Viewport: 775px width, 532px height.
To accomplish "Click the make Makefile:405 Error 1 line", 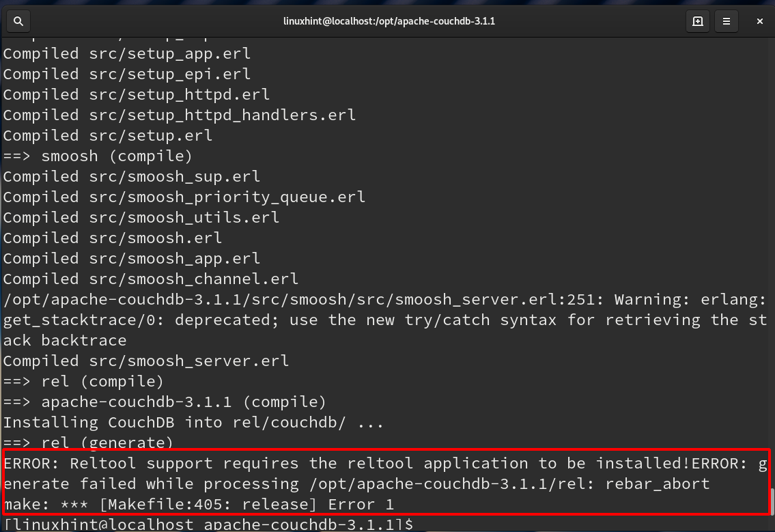I will [x=198, y=505].
